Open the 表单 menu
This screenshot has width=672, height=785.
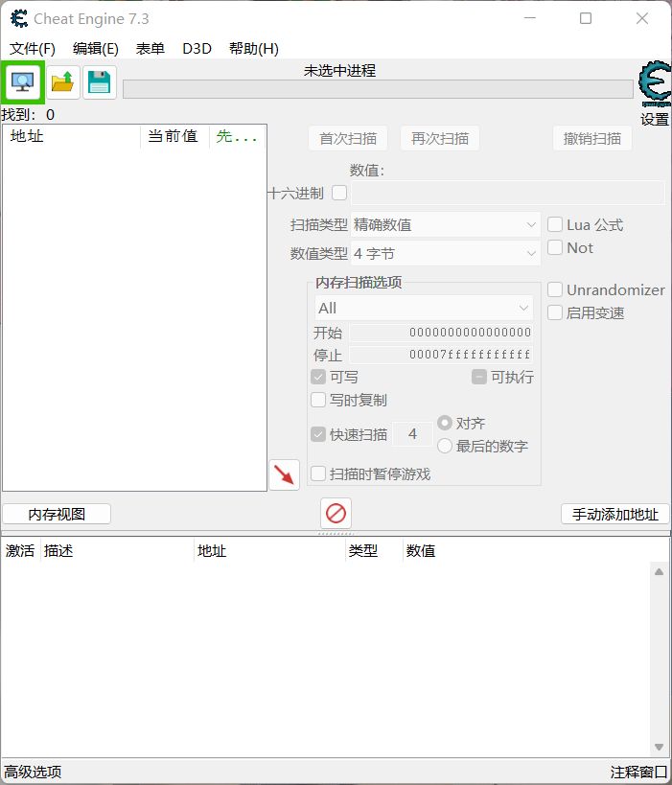(x=151, y=49)
